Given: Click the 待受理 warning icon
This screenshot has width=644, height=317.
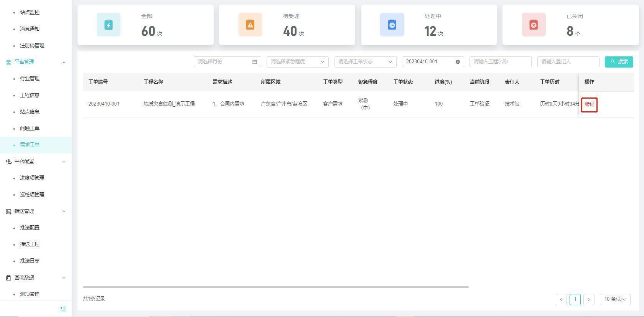Looking at the screenshot, I should 250,25.
